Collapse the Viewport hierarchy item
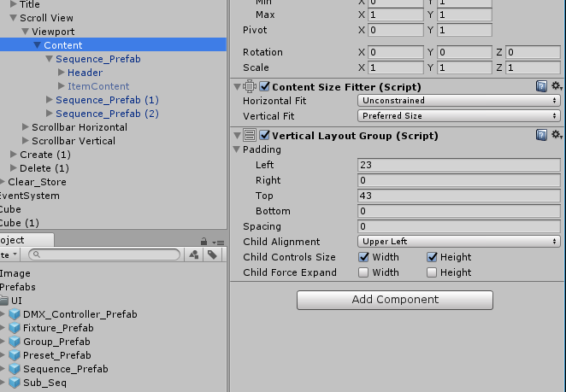The width and height of the screenshot is (566, 392). coord(26,32)
